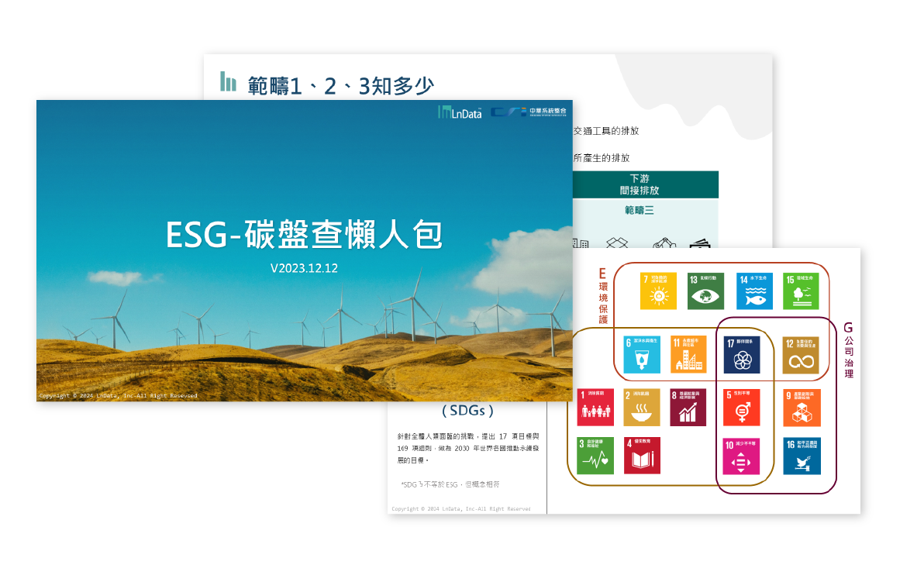Select the SDG 13 climate action eye icon
924x575 pixels.
click(706, 291)
